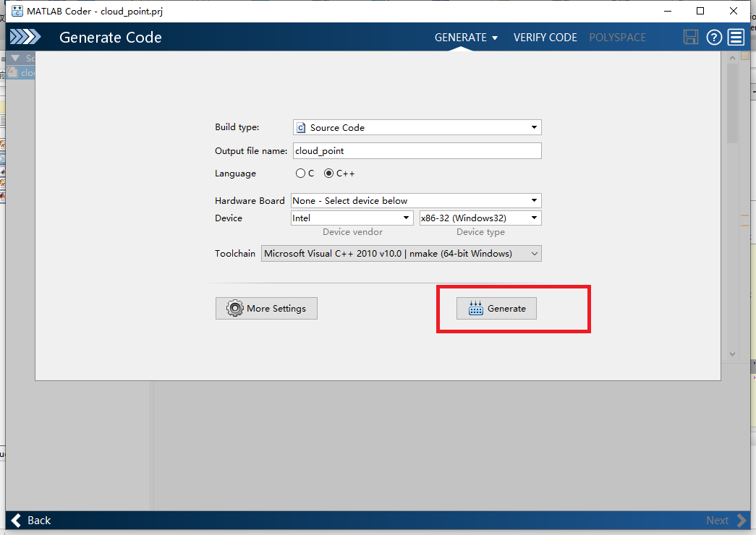
Task: Open the Device type x86-32 dropdown
Action: pos(480,218)
